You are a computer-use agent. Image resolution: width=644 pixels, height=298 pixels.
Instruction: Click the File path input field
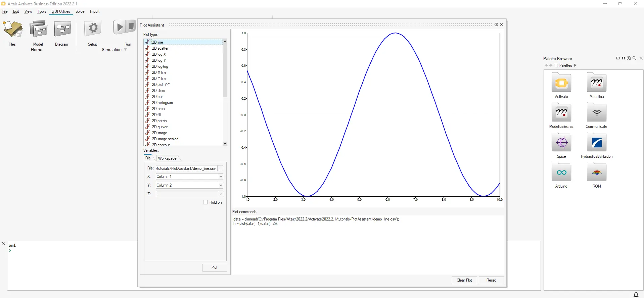tap(186, 168)
